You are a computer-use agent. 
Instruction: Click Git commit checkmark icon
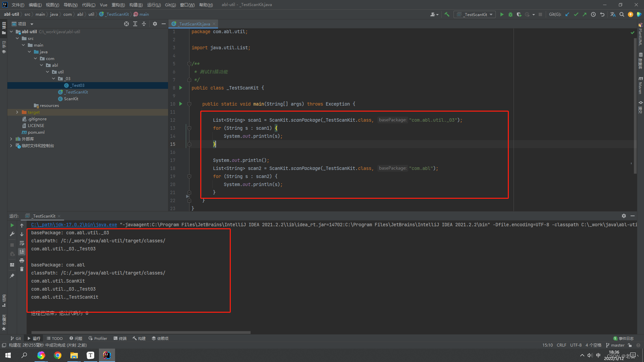tap(576, 14)
